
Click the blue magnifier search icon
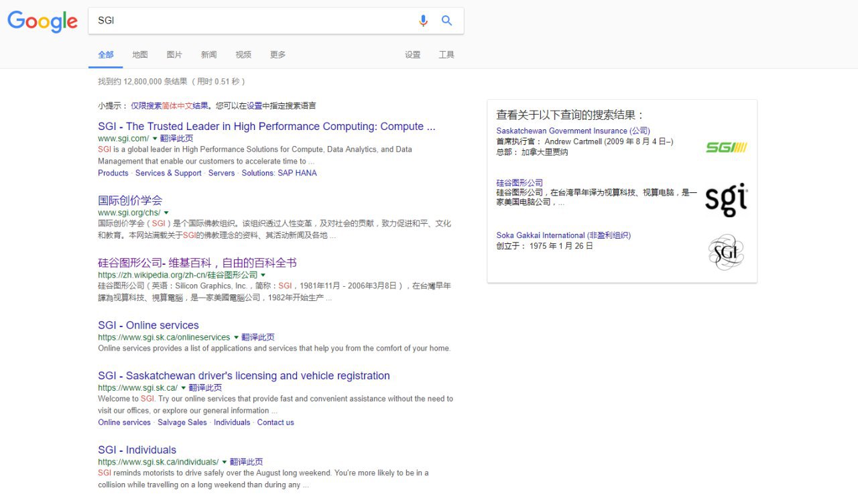[447, 21]
